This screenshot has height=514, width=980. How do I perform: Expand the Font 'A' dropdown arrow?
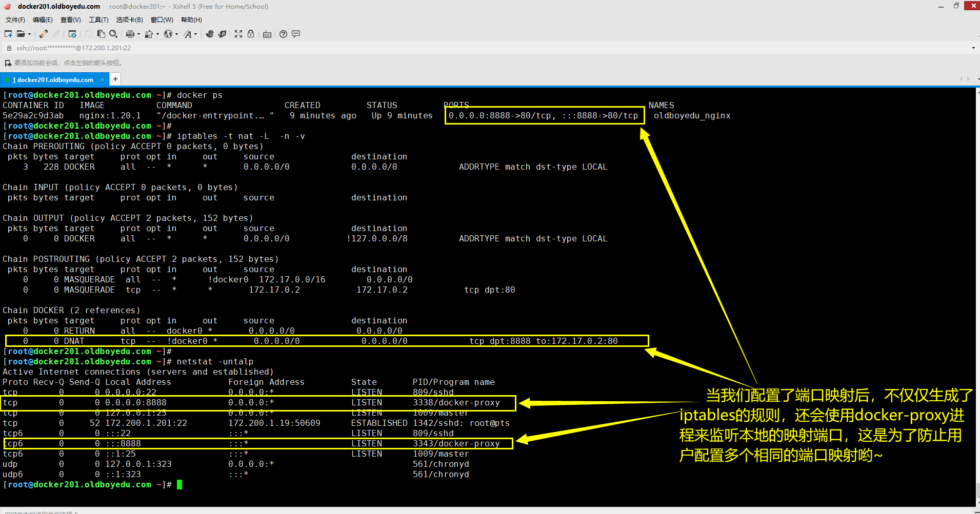click(196, 34)
